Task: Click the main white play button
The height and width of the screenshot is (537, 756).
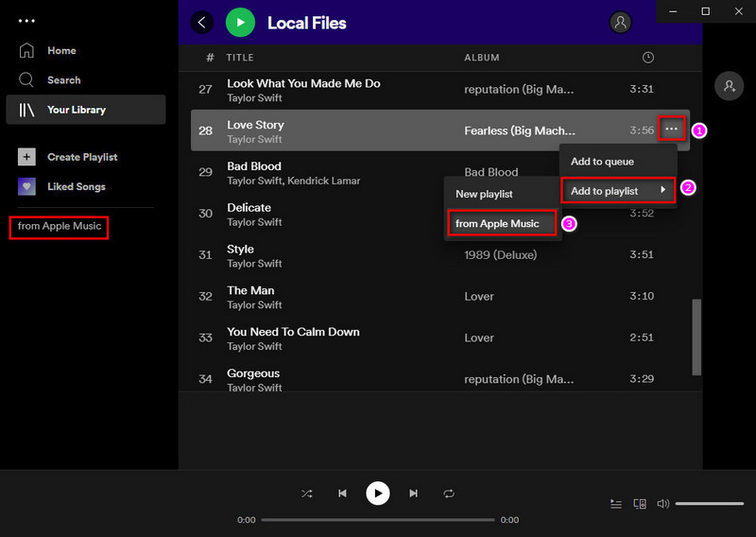Action: (x=378, y=494)
